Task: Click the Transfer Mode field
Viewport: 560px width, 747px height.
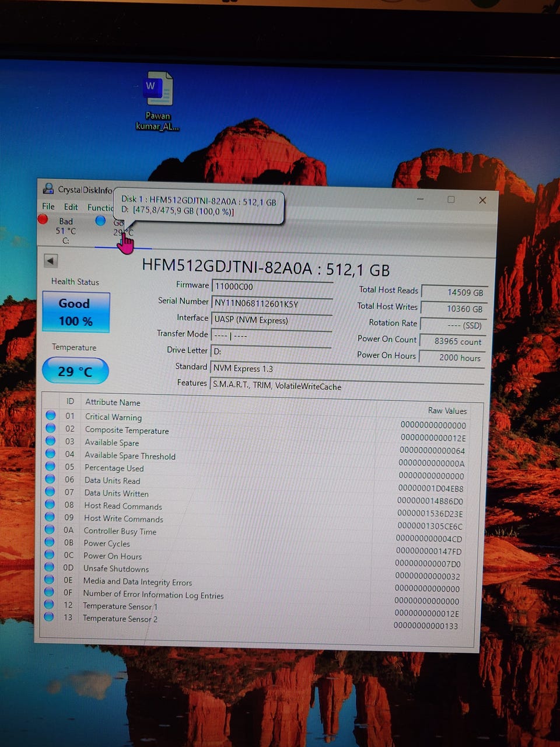Action: tap(272, 336)
